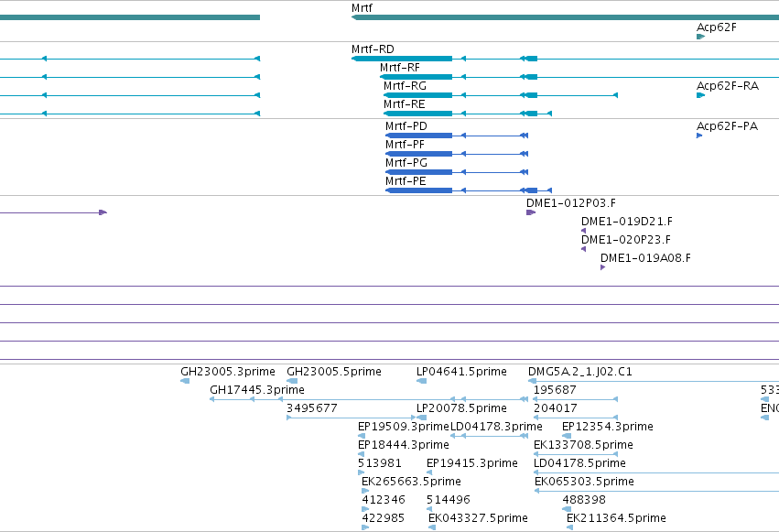
Task: Select the 488398 feature label
Action: point(584,500)
